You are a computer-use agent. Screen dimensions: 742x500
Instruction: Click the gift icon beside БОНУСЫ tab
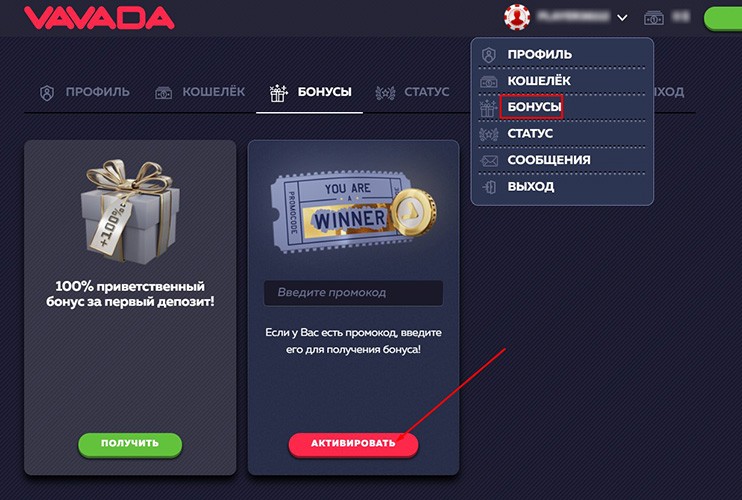[278, 93]
